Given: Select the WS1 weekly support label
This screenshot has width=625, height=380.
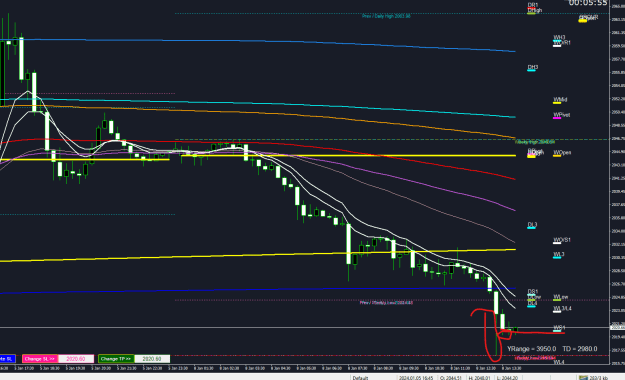Looking at the screenshot, I should click(559, 328).
